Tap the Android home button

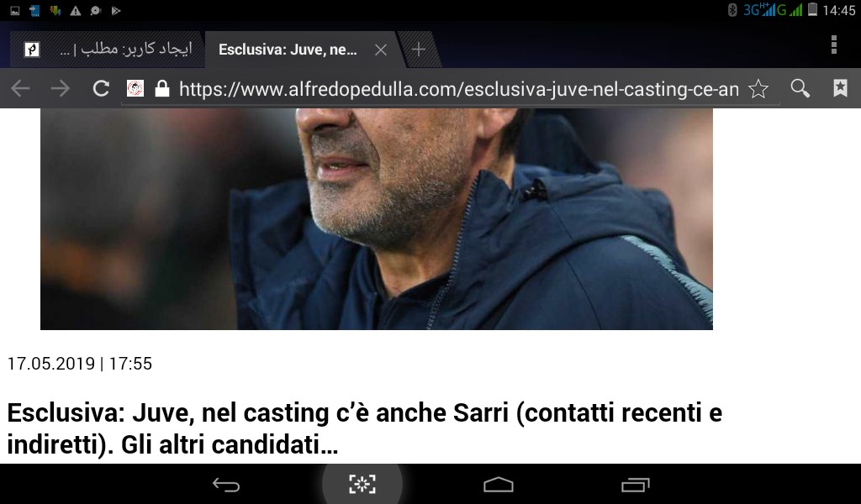coord(498,485)
